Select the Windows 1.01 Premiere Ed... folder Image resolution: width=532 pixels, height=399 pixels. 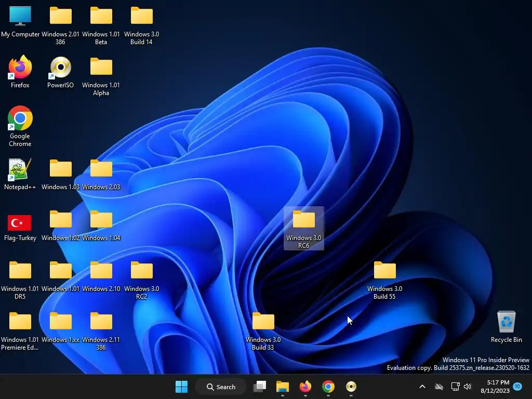point(20,331)
